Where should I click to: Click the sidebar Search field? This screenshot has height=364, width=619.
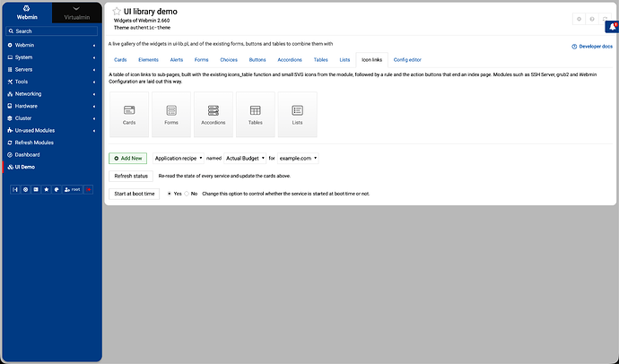pos(52,31)
